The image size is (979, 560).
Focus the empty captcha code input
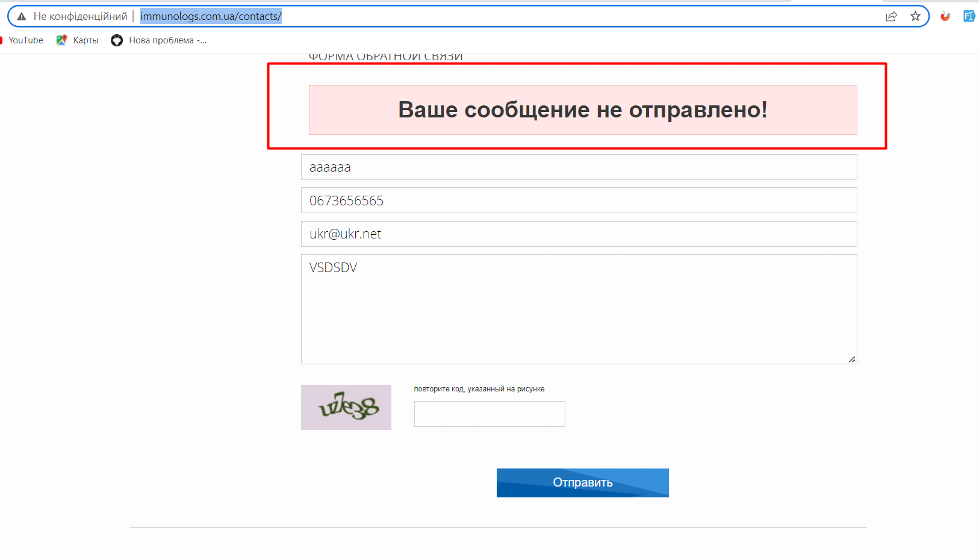tap(489, 414)
